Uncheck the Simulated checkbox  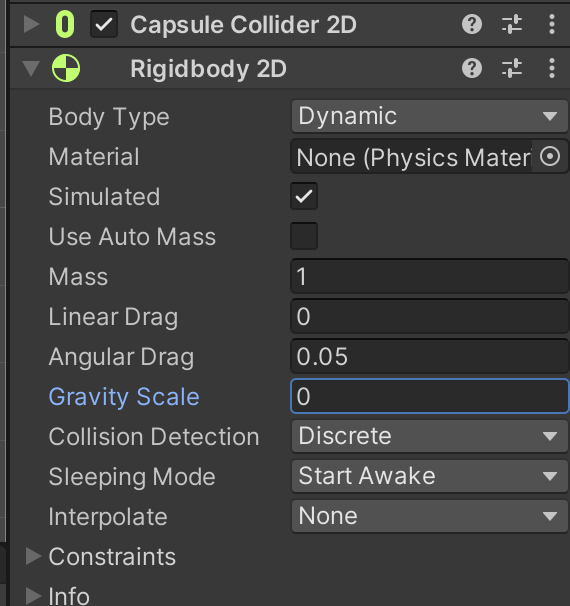(304, 196)
